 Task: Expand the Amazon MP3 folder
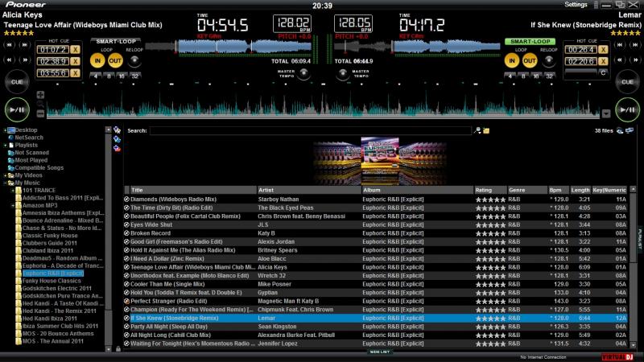pos(13,206)
